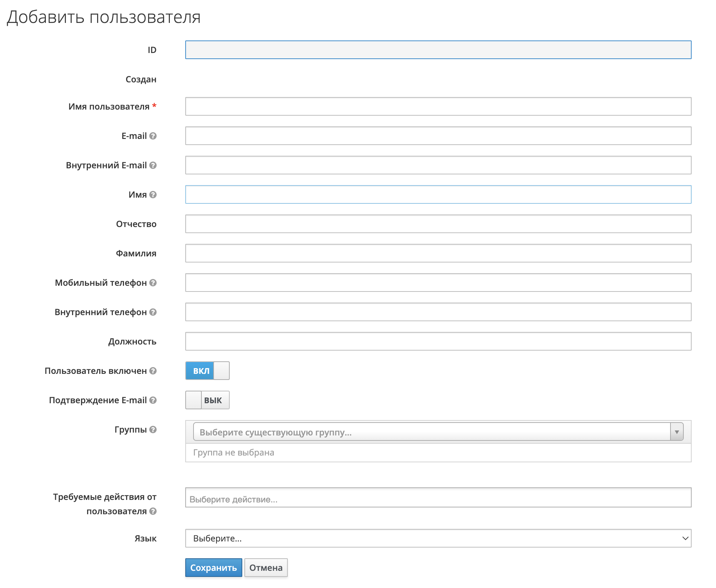716x588 pixels.
Task: Toggle the Пользователь включен switch off
Action: pos(207,371)
